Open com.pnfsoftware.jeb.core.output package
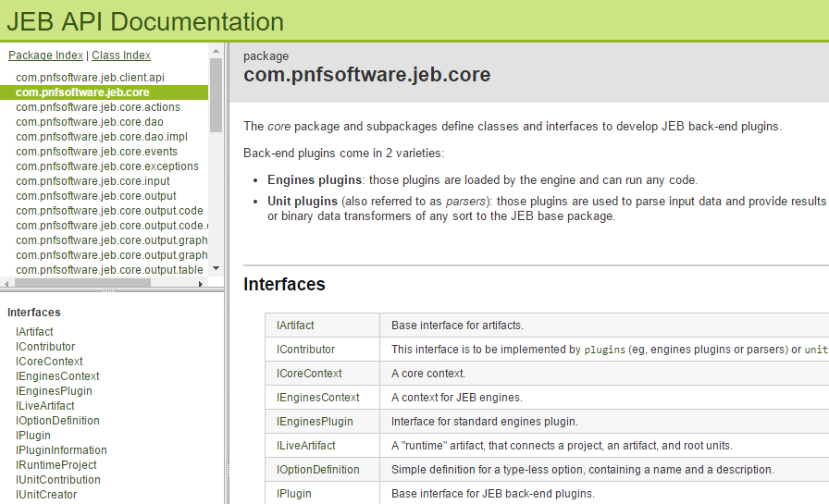 click(95, 196)
